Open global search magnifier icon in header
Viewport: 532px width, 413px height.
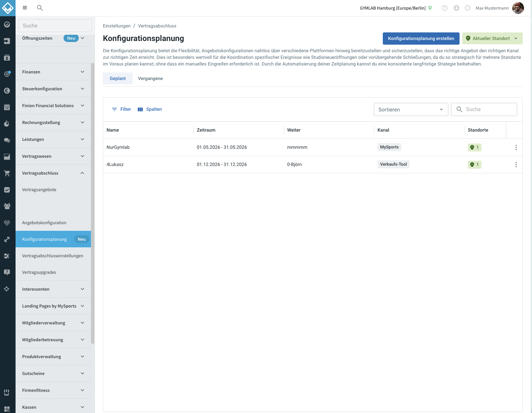tap(40, 8)
